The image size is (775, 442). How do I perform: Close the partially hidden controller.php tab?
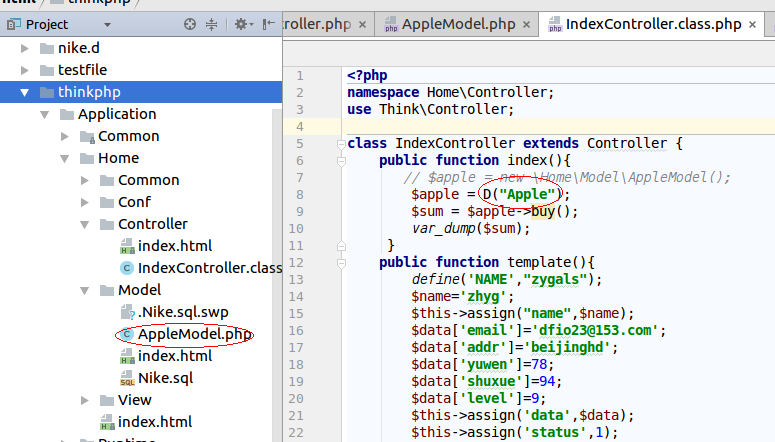tap(361, 23)
